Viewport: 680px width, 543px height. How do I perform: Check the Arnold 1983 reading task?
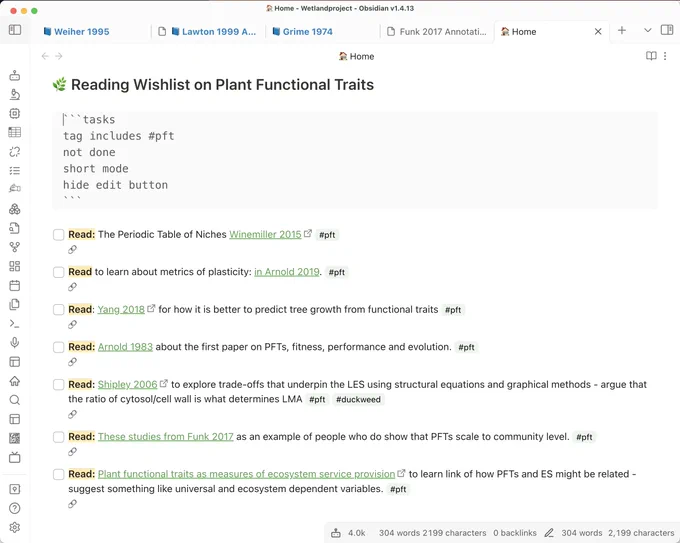(59, 347)
